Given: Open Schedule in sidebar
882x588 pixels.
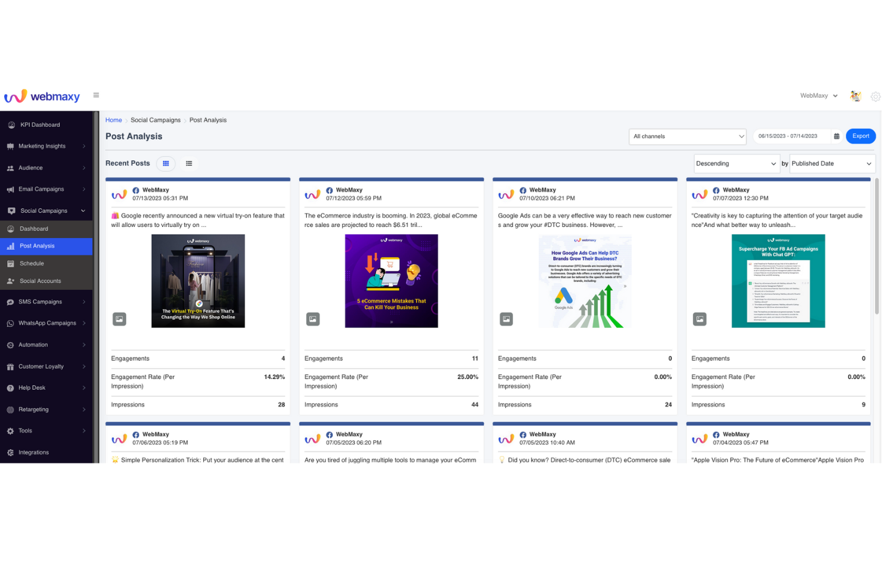Looking at the screenshot, I should (x=46, y=263).
